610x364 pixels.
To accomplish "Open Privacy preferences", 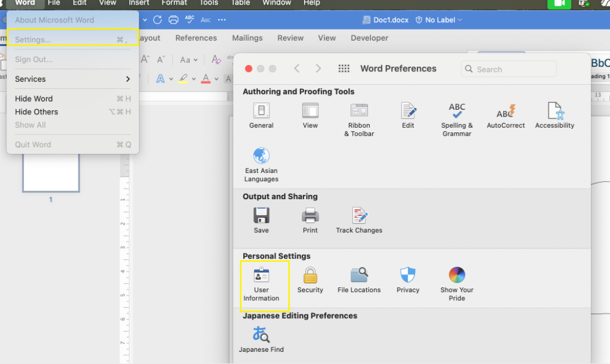I will (407, 280).
